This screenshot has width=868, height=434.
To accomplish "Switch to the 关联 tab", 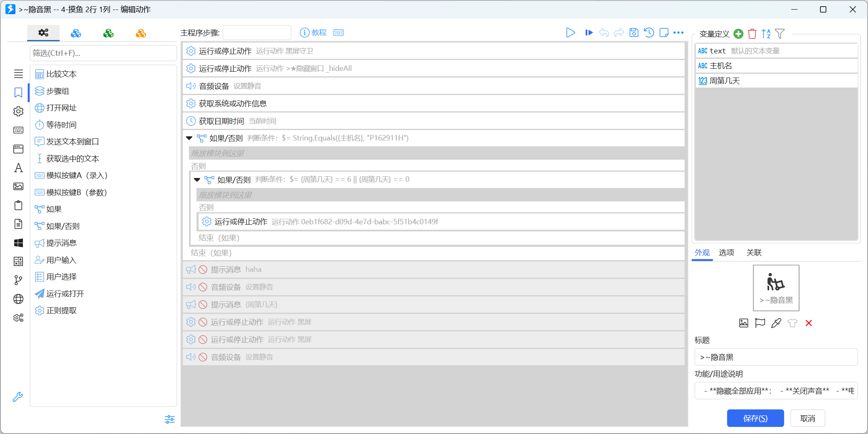I will (754, 253).
